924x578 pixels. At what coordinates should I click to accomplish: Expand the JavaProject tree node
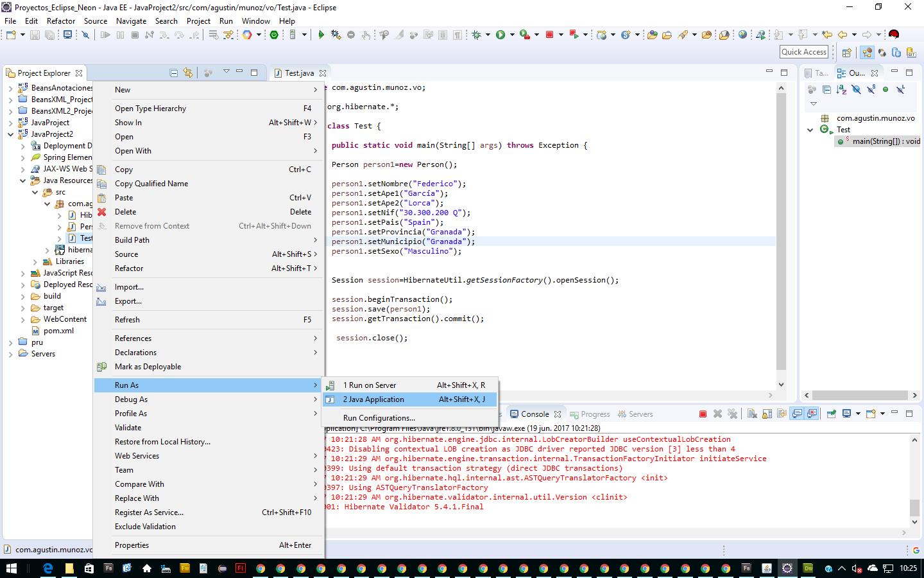pyautogui.click(x=10, y=123)
